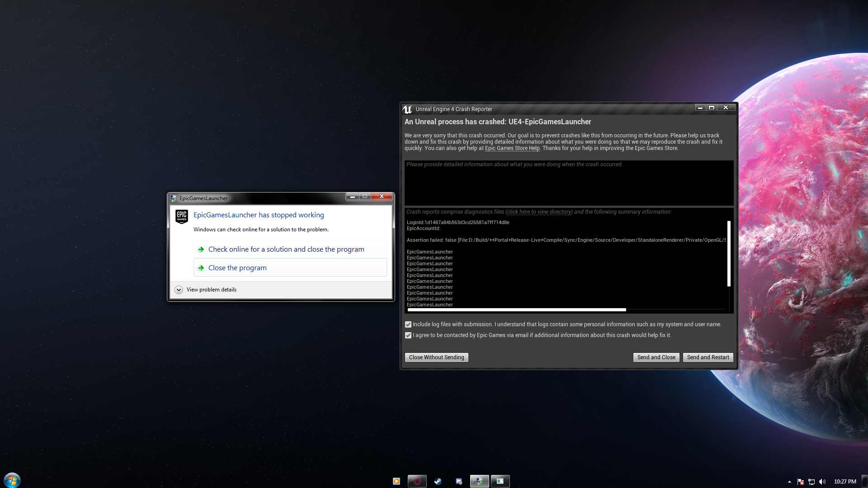Click the network/internet taskbar icon
Image resolution: width=868 pixels, height=488 pixels.
coord(811,481)
